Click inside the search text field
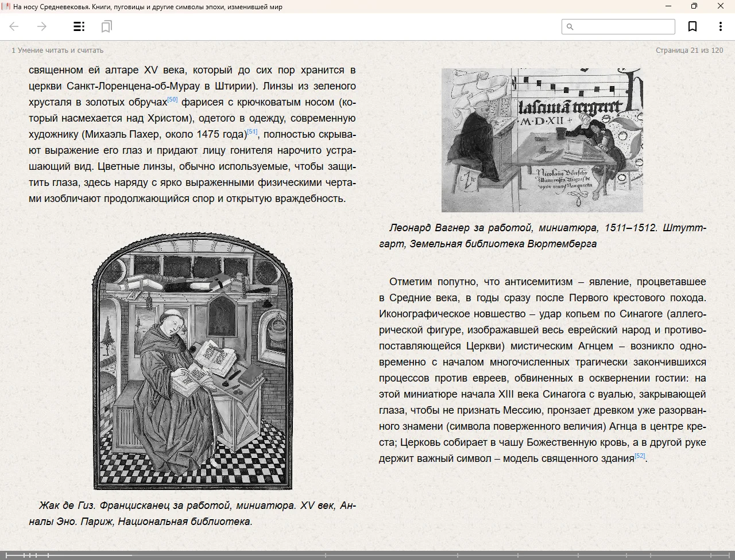This screenshot has height=560, width=735. pyautogui.click(x=624, y=26)
